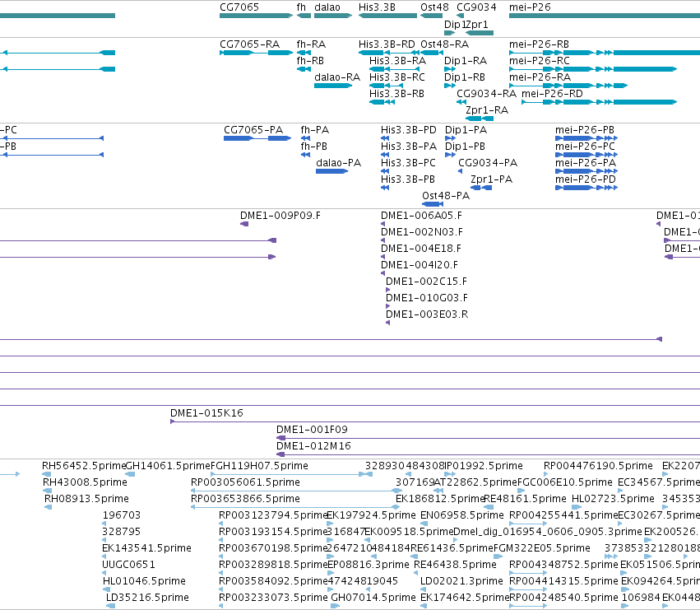Select the protein label "fh-PA"
Screen dimensions: 700x610
pyautogui.click(x=315, y=130)
